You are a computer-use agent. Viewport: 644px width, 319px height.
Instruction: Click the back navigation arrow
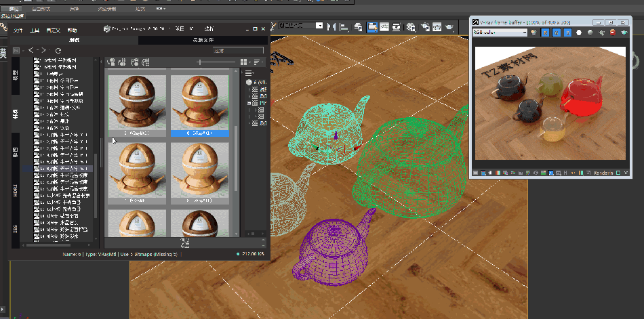pos(31,51)
